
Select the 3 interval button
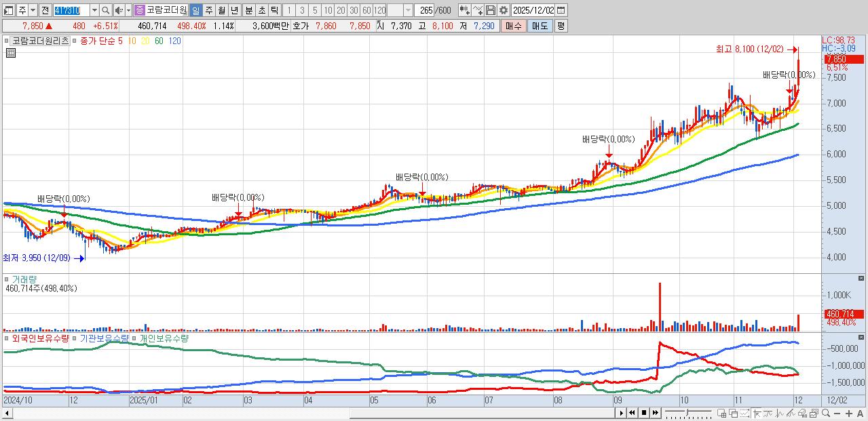pyautogui.click(x=302, y=10)
